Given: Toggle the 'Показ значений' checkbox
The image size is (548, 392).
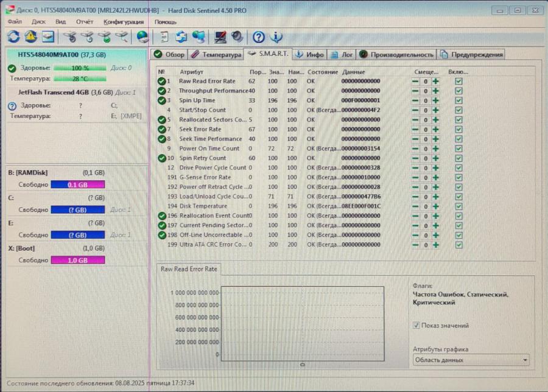Looking at the screenshot, I should 416,326.
